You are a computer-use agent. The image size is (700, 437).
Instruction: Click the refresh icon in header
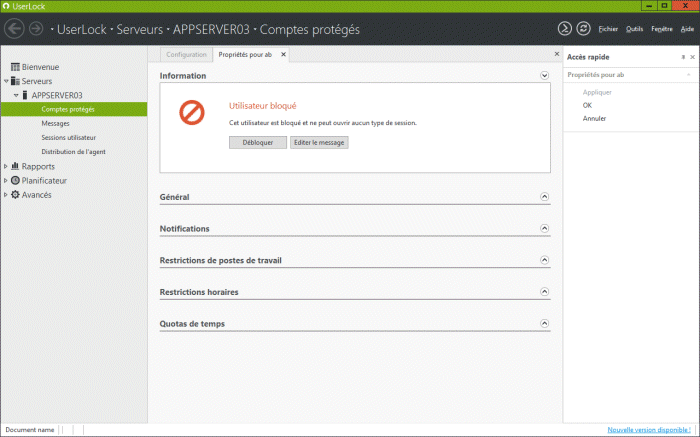point(583,29)
